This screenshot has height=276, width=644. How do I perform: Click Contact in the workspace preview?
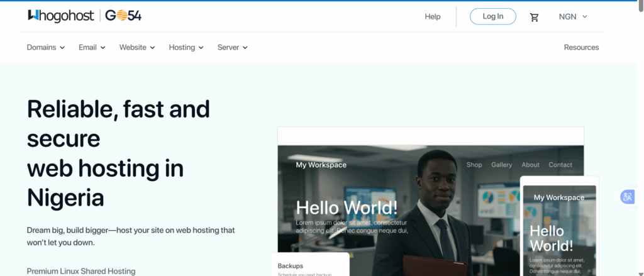(560, 165)
